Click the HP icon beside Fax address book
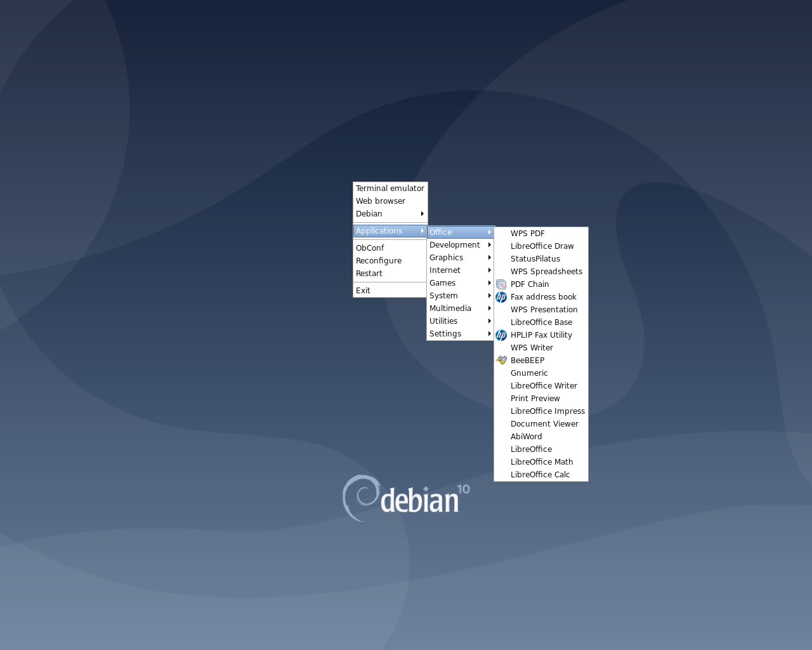The image size is (812, 650). tap(501, 297)
